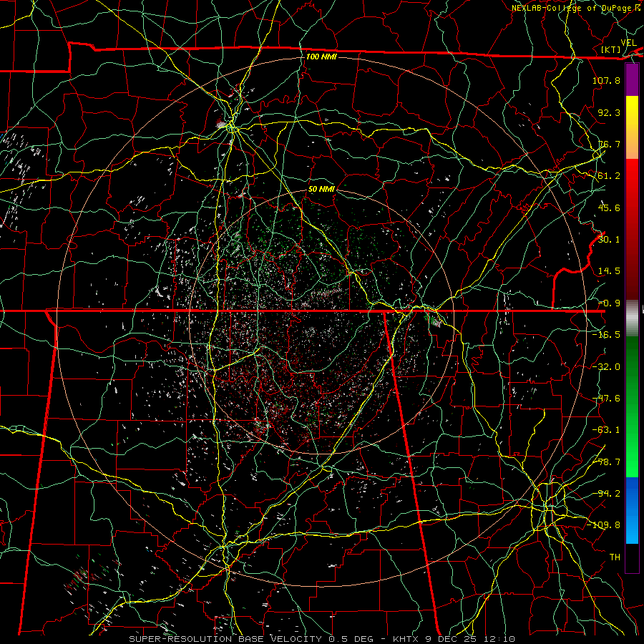The image size is (644, 644).
Task: Click the [KT] units label
Action: tap(611, 49)
